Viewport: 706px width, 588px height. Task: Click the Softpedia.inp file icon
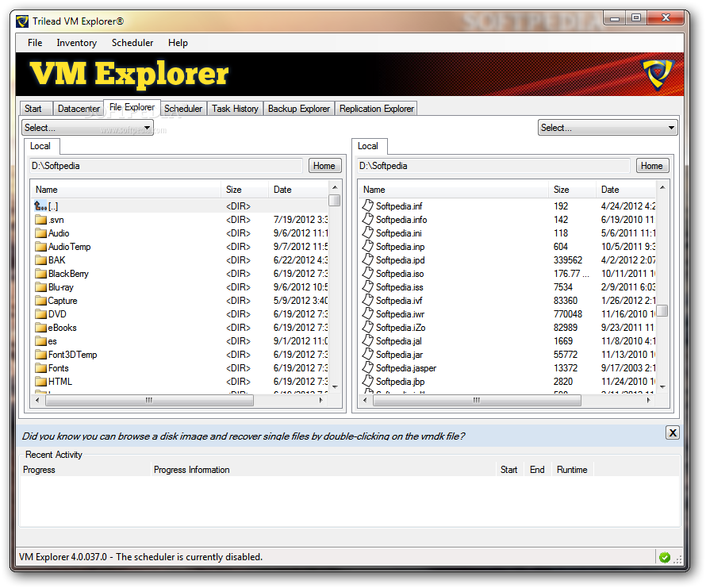click(x=368, y=246)
